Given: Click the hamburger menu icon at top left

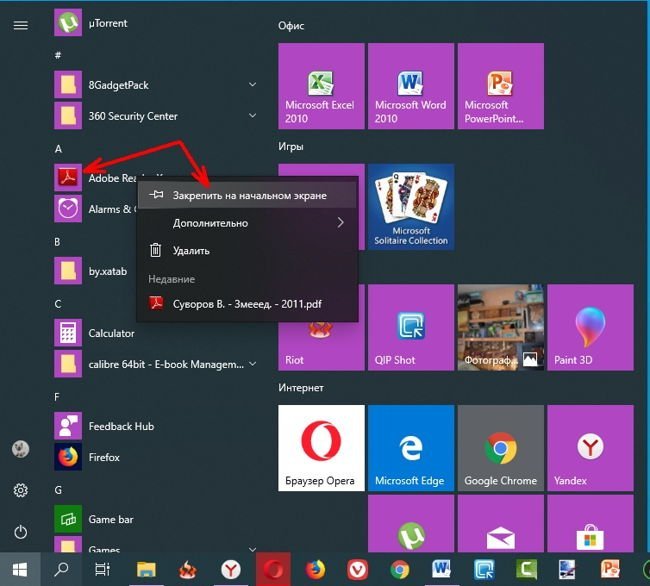Looking at the screenshot, I should tap(21, 25).
